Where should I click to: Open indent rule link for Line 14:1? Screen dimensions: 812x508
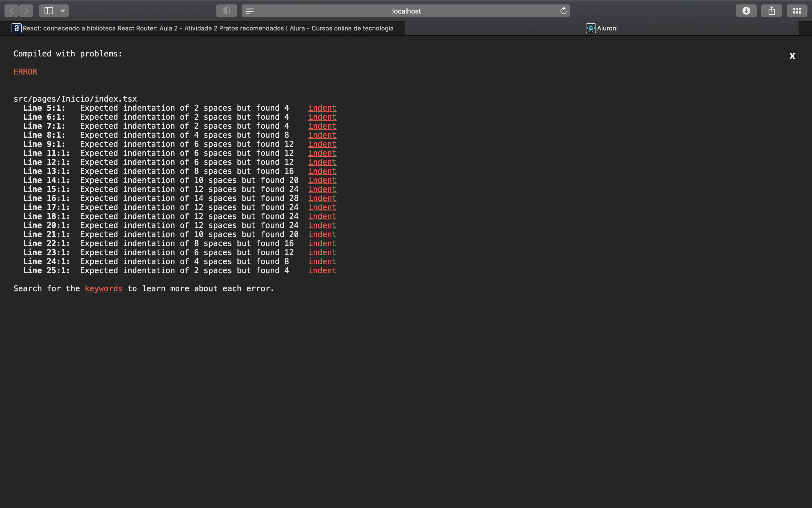click(322, 180)
